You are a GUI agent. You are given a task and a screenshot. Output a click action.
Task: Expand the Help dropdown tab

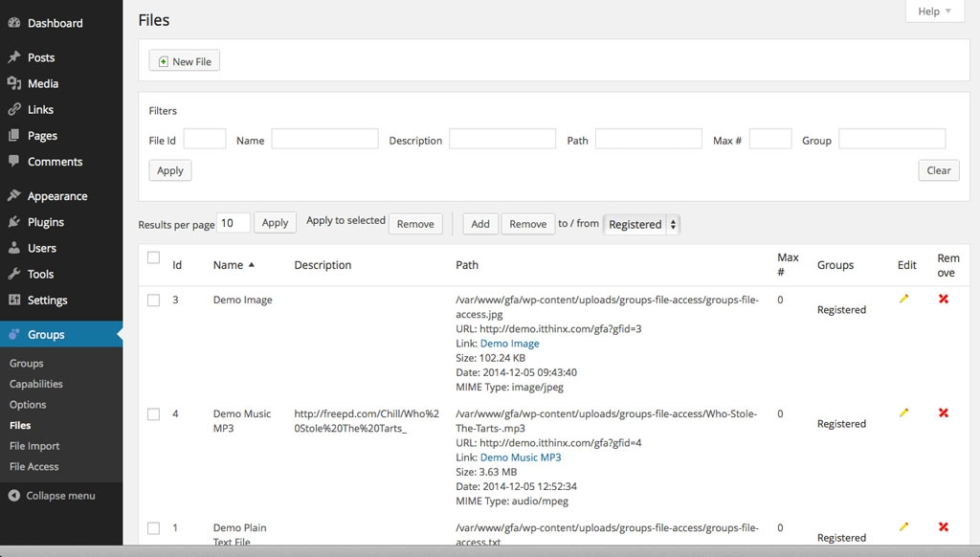coord(935,11)
